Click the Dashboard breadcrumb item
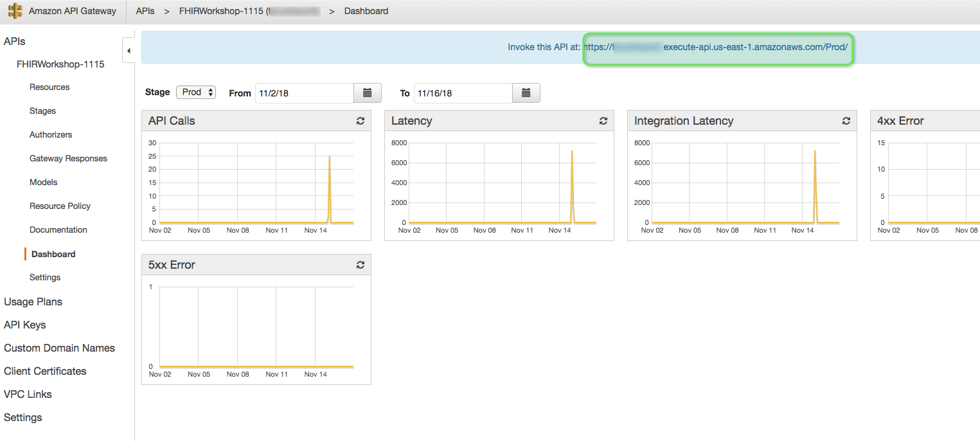The image size is (980, 441). [x=366, y=11]
